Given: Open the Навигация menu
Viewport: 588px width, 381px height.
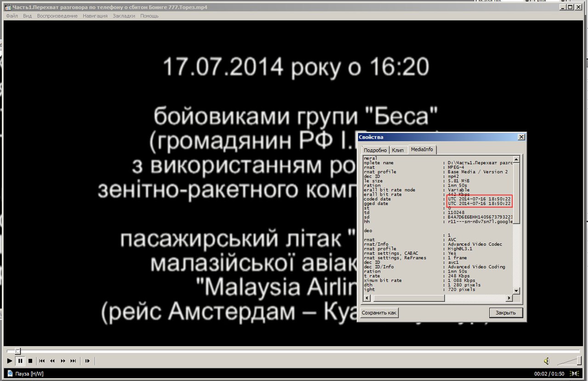Looking at the screenshot, I should coord(95,16).
